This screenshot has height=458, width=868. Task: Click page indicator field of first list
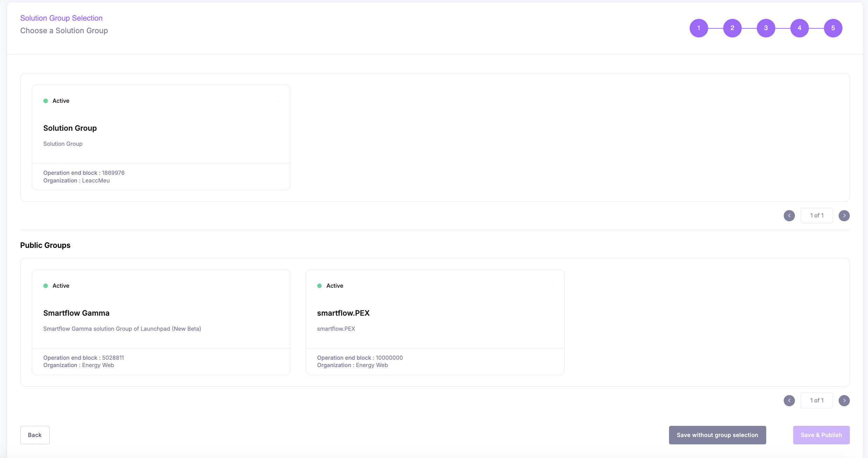pyautogui.click(x=817, y=216)
